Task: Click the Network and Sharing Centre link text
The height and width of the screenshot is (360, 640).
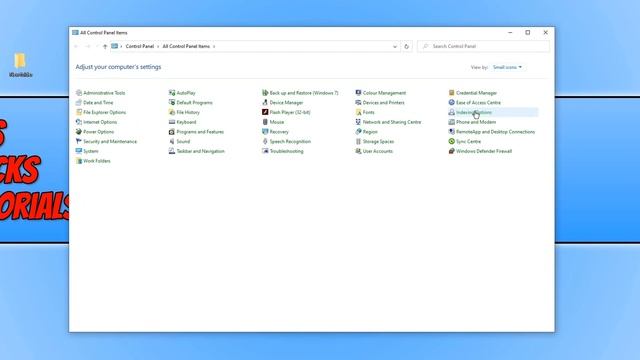Action: click(x=392, y=122)
